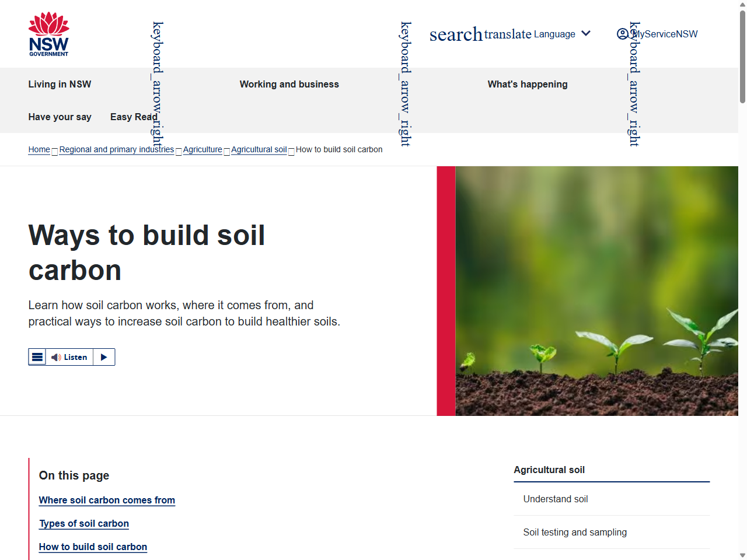Expand arrow next to Living in NSW
Image resolution: width=747 pixels, height=560 pixels.
(158, 84)
